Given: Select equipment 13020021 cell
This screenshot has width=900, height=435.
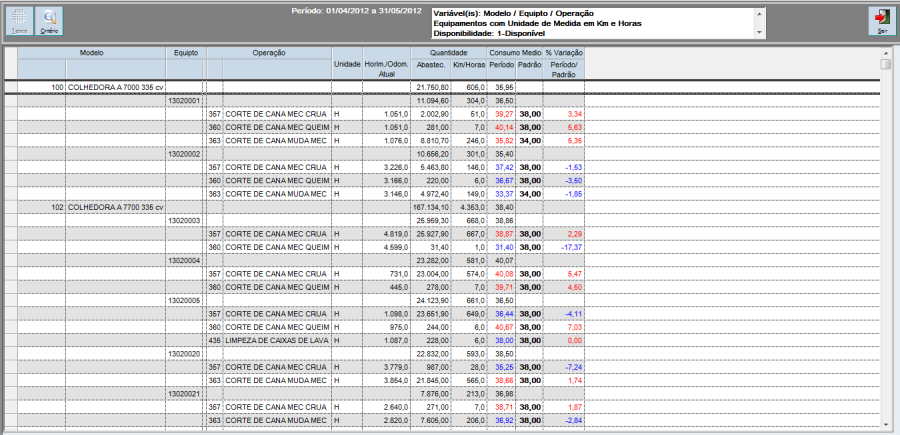Looking at the screenshot, I should (184, 394).
